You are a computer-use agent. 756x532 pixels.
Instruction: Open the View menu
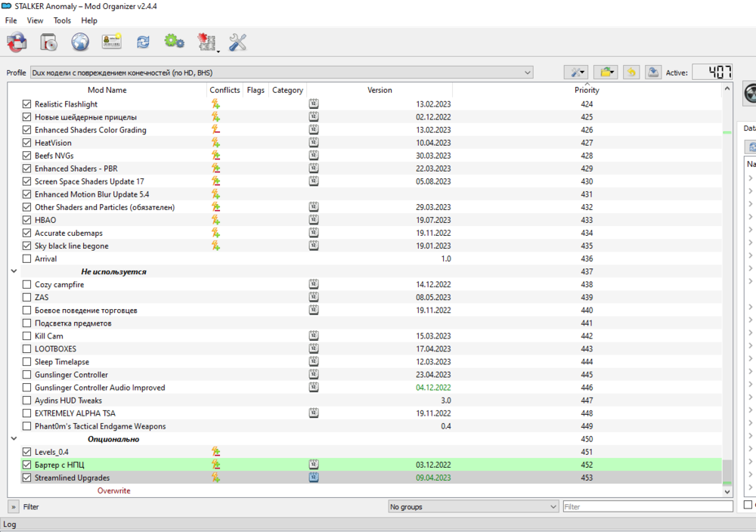click(35, 20)
